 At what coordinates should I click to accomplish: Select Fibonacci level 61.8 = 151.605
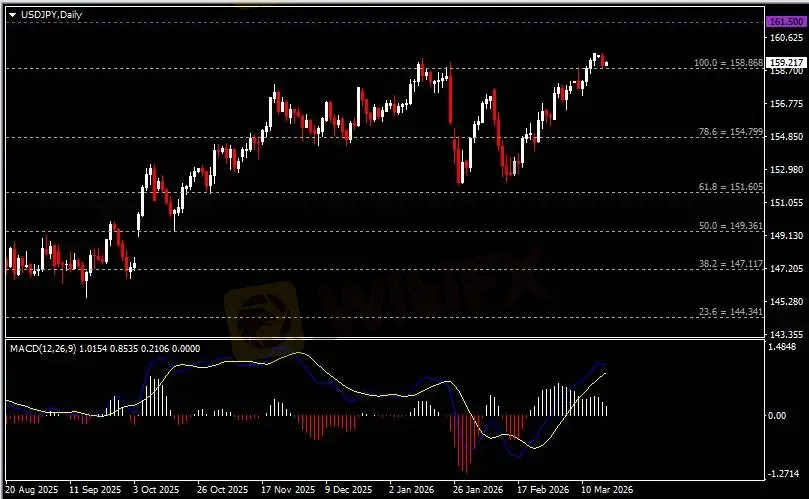coord(731,187)
